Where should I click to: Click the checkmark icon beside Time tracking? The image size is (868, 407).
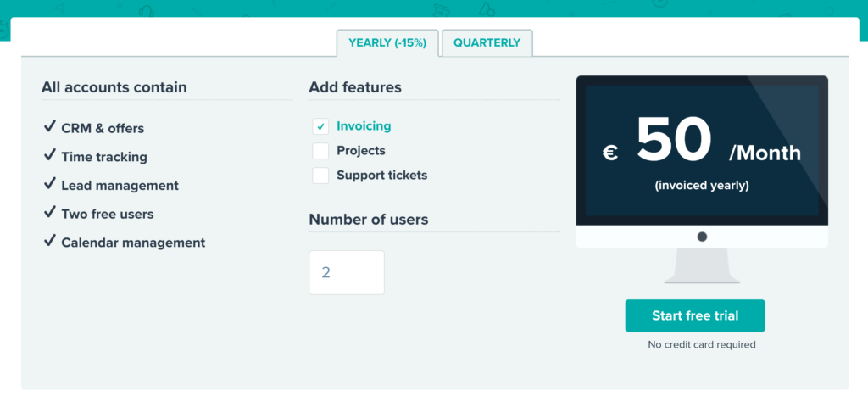click(50, 155)
